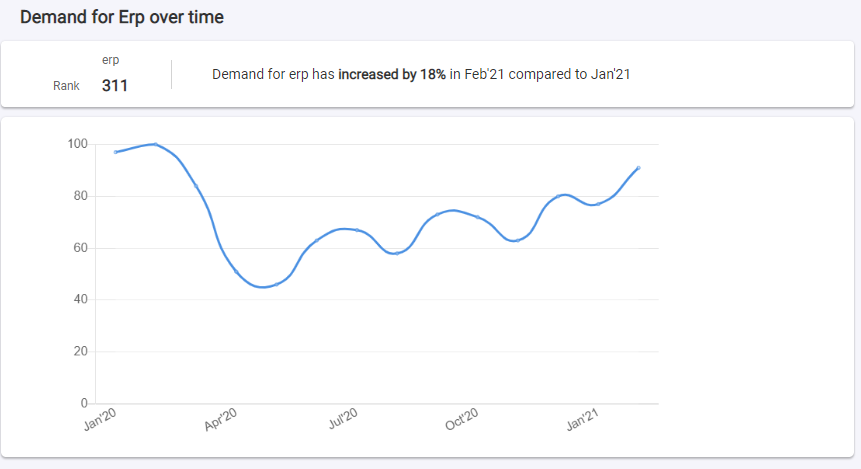Click the rank value 311
This screenshot has width=861, height=469.
[115, 86]
